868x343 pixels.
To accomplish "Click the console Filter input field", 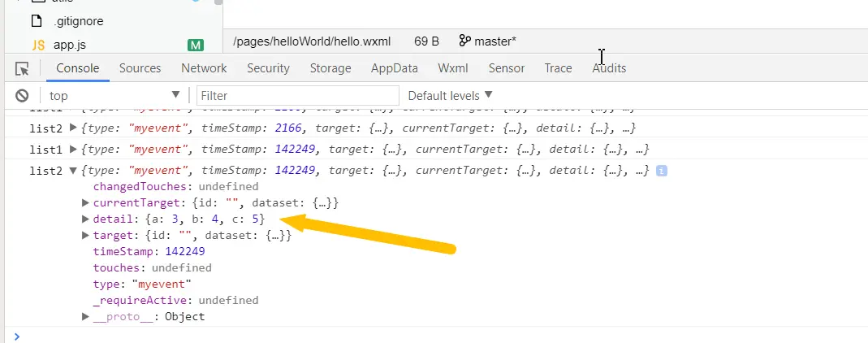I will pyautogui.click(x=298, y=96).
